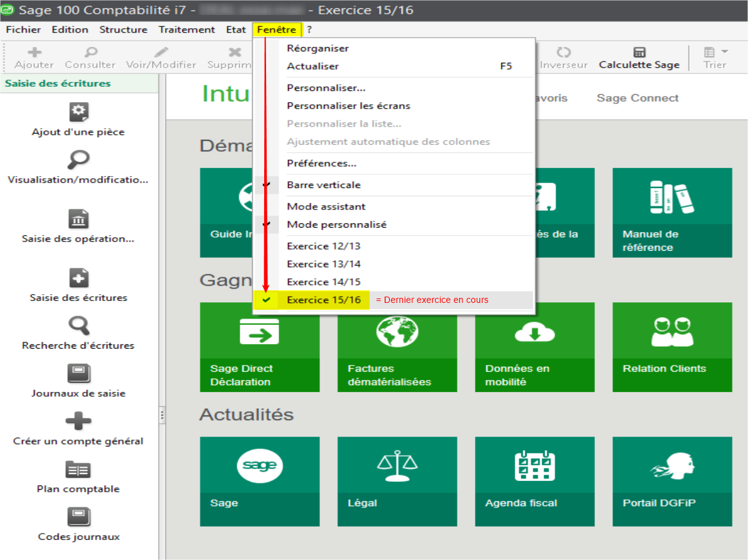
Task: Choose Préférences... from the Fenêtre menu
Action: point(321,163)
